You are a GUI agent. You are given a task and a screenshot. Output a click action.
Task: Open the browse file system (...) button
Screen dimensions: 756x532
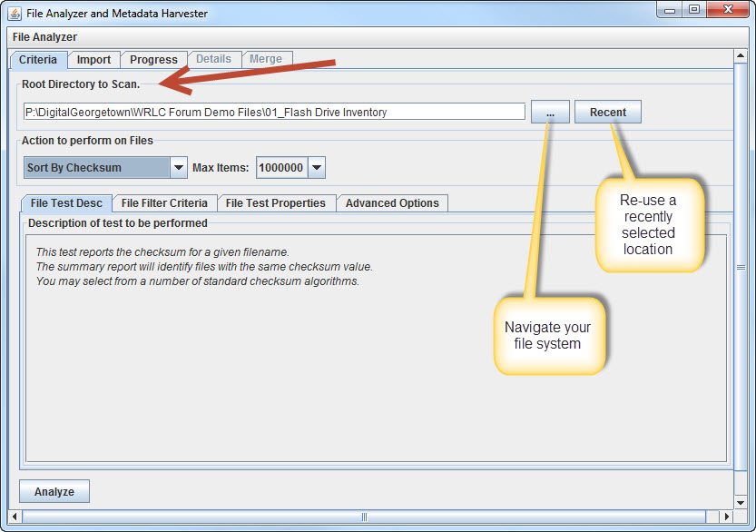[550, 113]
